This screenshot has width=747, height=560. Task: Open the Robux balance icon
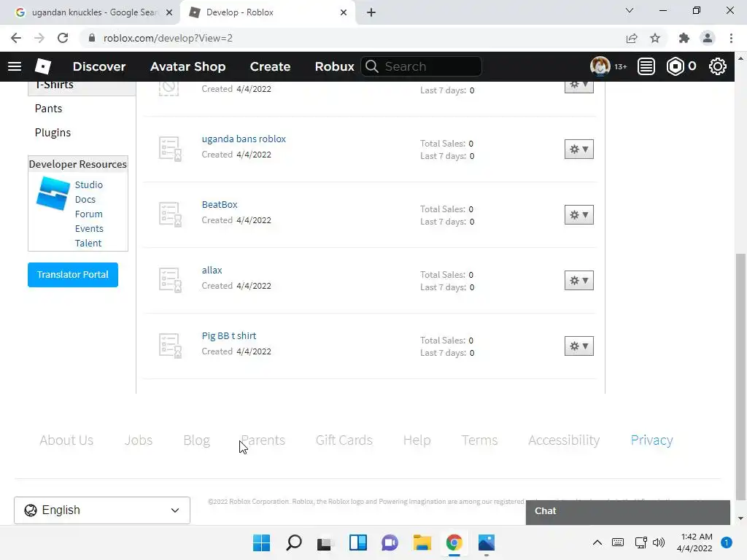click(x=675, y=66)
